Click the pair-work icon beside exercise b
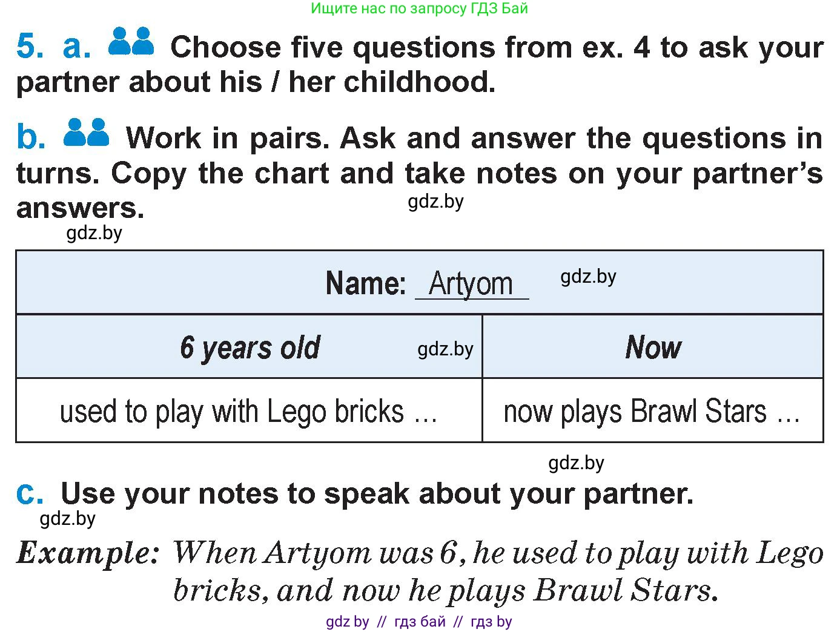The image size is (840, 632). pos(86,133)
